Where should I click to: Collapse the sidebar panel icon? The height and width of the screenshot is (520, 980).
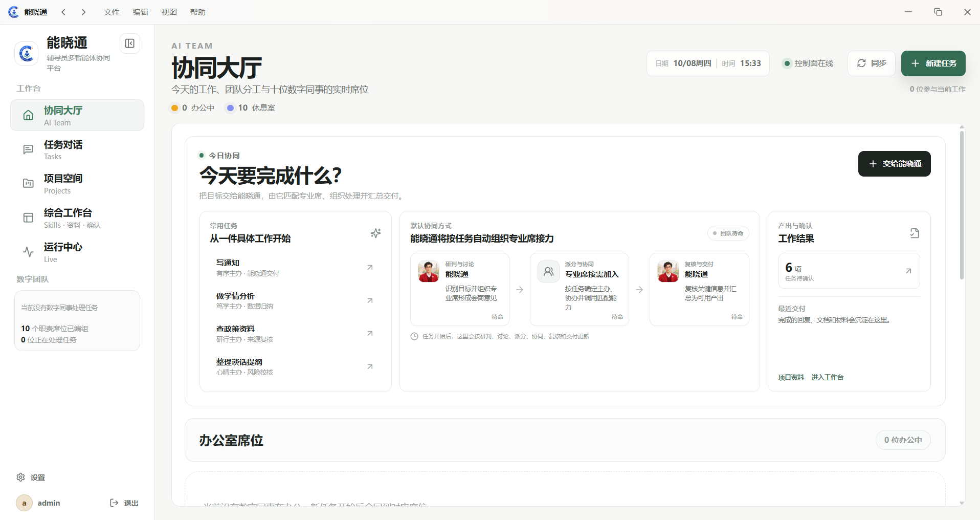130,44
